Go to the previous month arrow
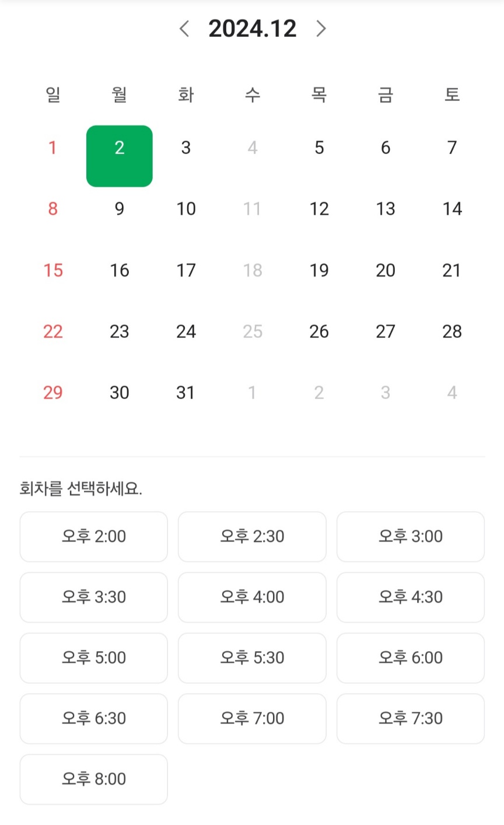This screenshot has height=825, width=504. (x=184, y=29)
